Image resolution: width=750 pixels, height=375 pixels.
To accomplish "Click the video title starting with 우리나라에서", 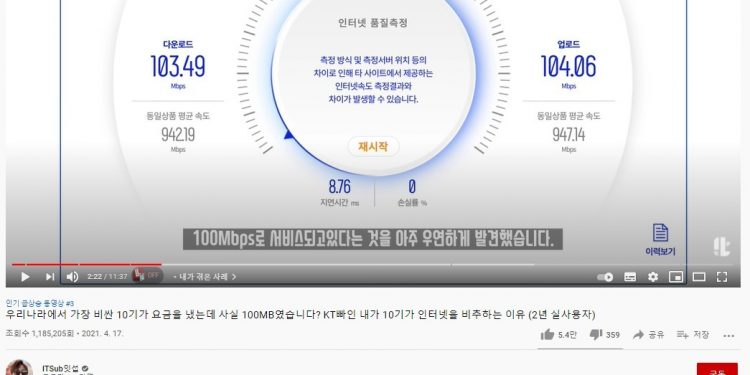I will click(300, 315).
